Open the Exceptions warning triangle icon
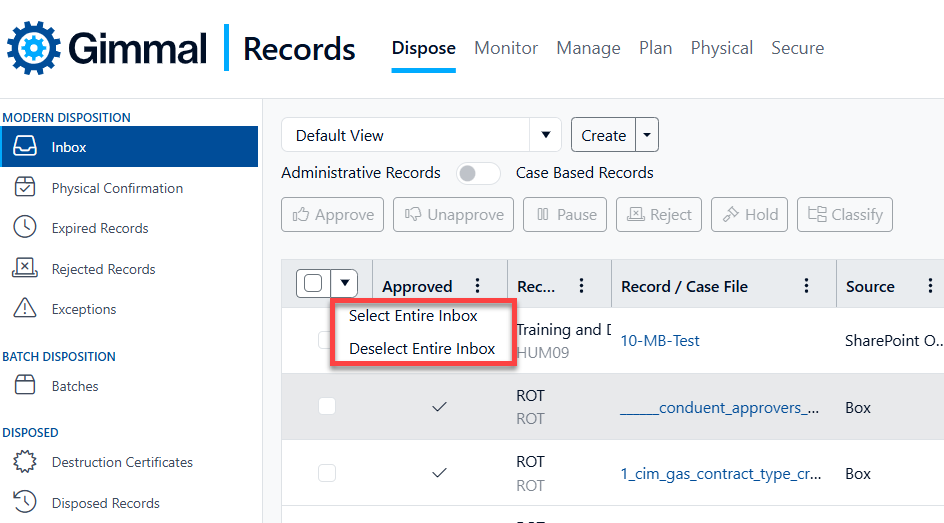 (25, 309)
